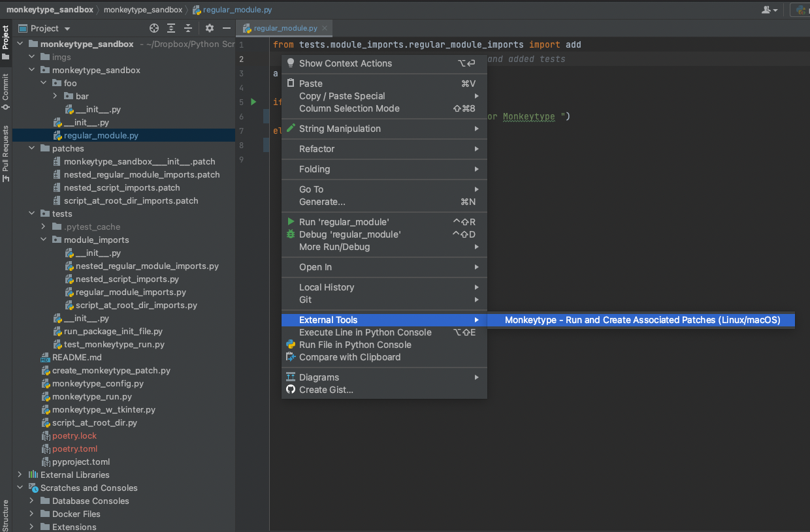The height and width of the screenshot is (532, 810).
Task: Open the Diagrams submenu
Action: click(x=384, y=377)
